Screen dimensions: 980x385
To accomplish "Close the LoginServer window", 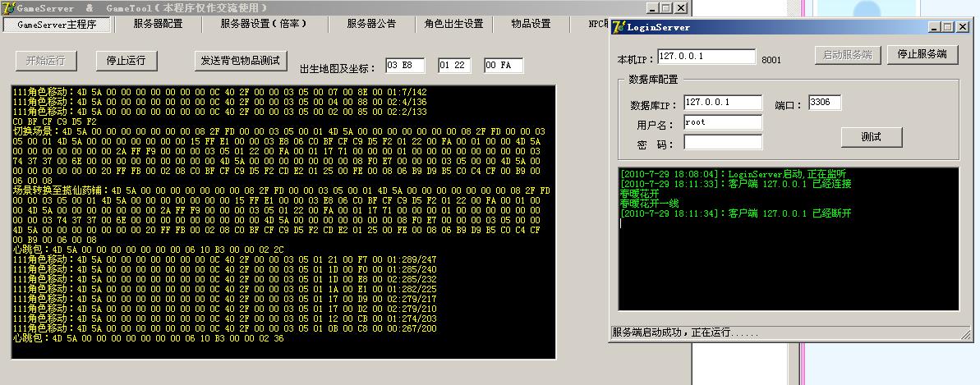I will tap(963, 27).
